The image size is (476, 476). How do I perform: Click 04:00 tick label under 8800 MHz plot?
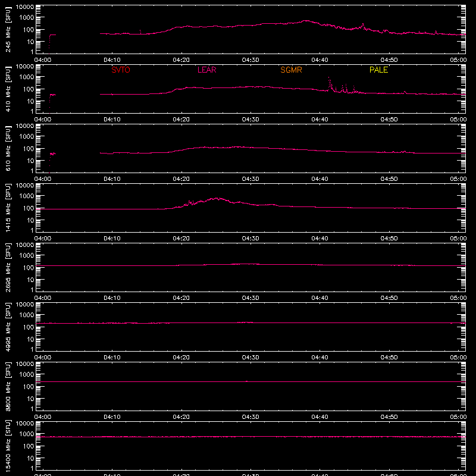tap(43, 417)
